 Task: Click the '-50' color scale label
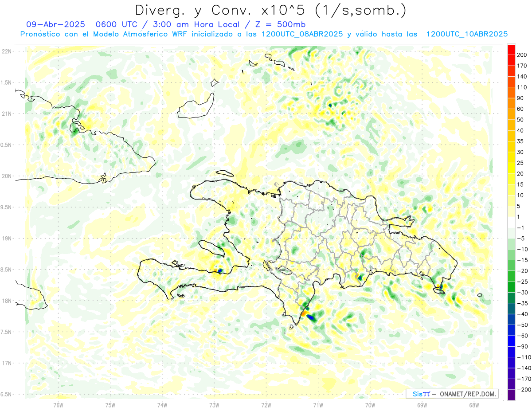(522, 325)
